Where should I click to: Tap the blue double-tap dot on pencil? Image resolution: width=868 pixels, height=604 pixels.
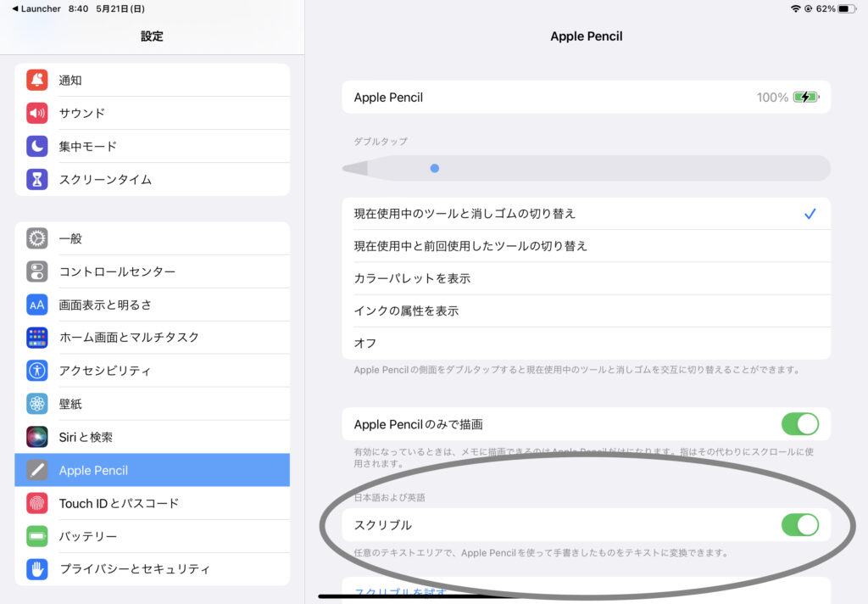click(x=435, y=169)
